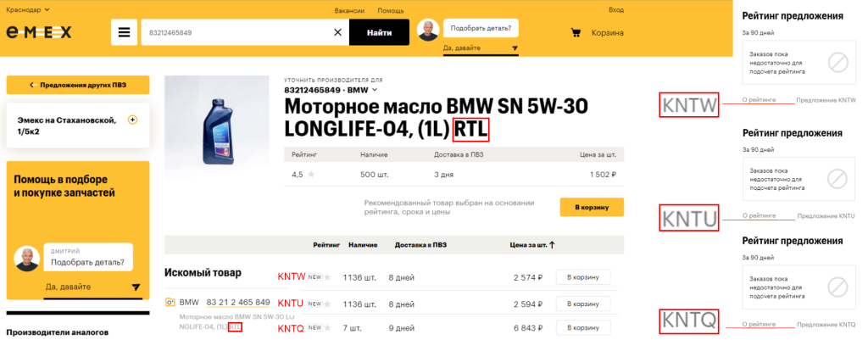Open the Краснодар city dropdown
Screen dimensions: 868x340
click(x=28, y=9)
